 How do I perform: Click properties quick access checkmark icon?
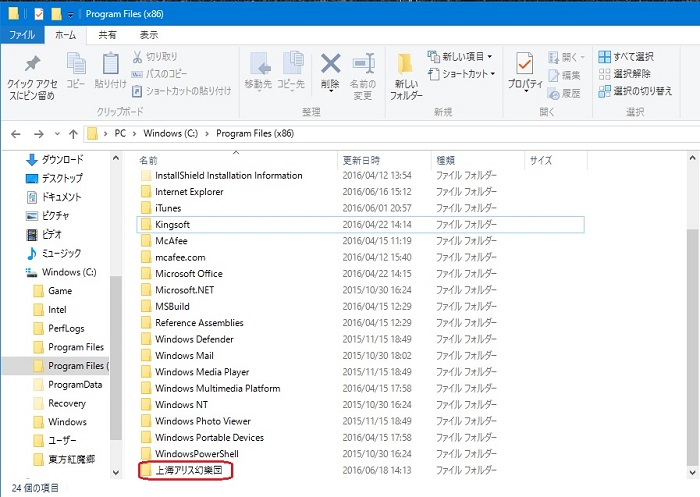(x=39, y=14)
